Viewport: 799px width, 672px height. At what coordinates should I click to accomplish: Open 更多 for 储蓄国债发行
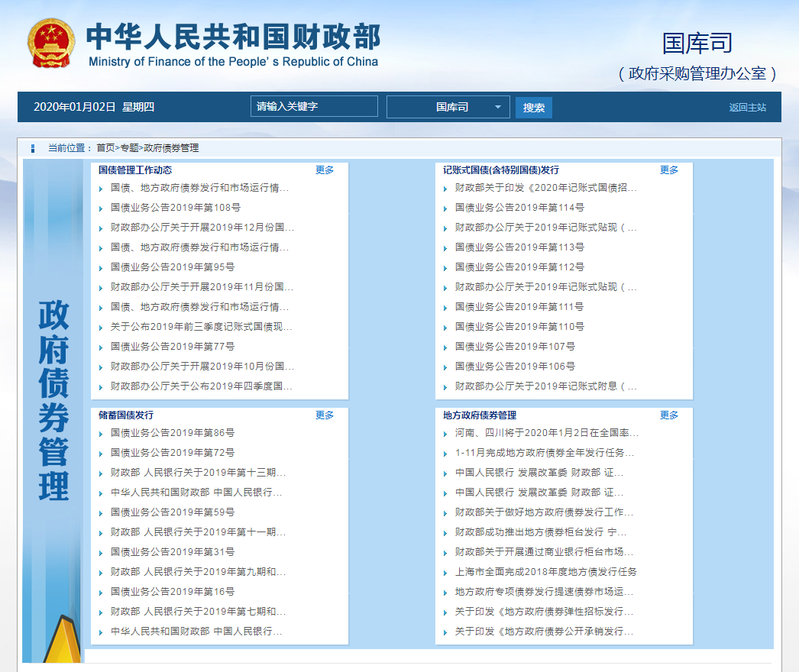(x=325, y=415)
